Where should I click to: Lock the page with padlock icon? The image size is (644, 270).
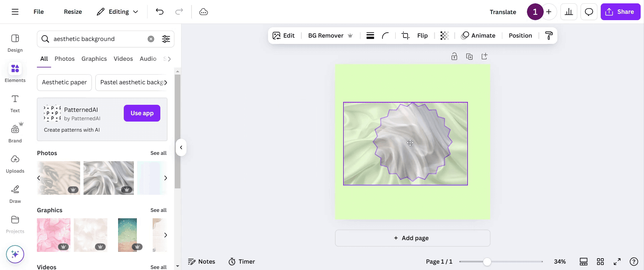[454, 56]
